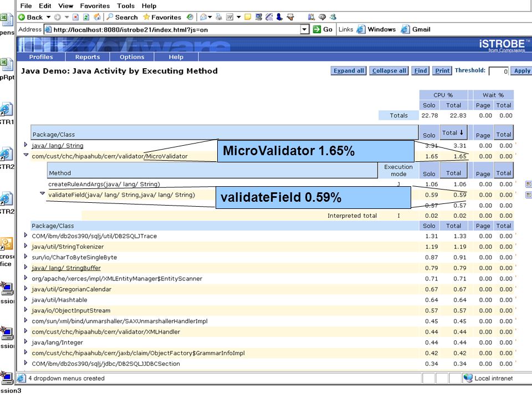532x399 pixels.
Task: Open the iSTROBE Help tab
Action: [x=176, y=57]
